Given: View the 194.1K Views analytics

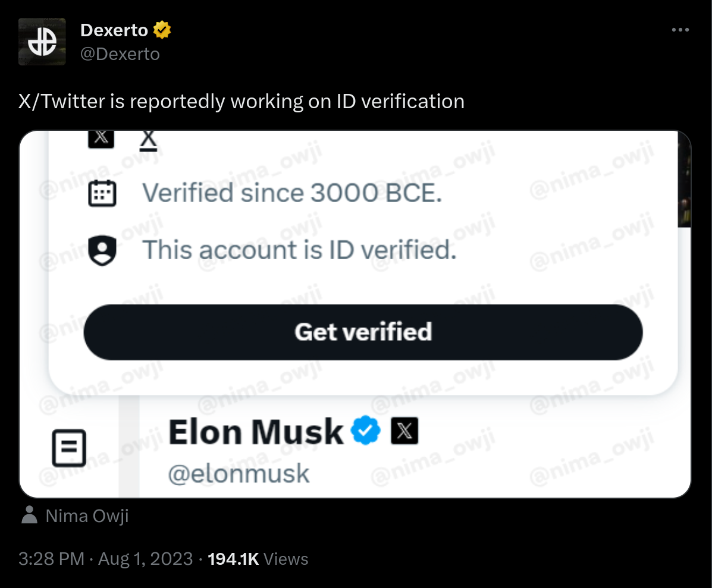Looking at the screenshot, I should [258, 559].
